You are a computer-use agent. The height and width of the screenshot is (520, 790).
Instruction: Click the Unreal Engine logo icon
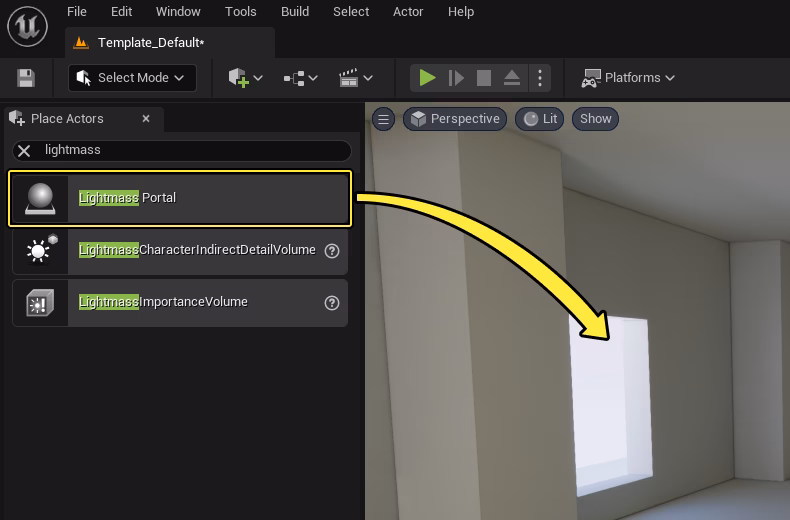tap(28, 26)
